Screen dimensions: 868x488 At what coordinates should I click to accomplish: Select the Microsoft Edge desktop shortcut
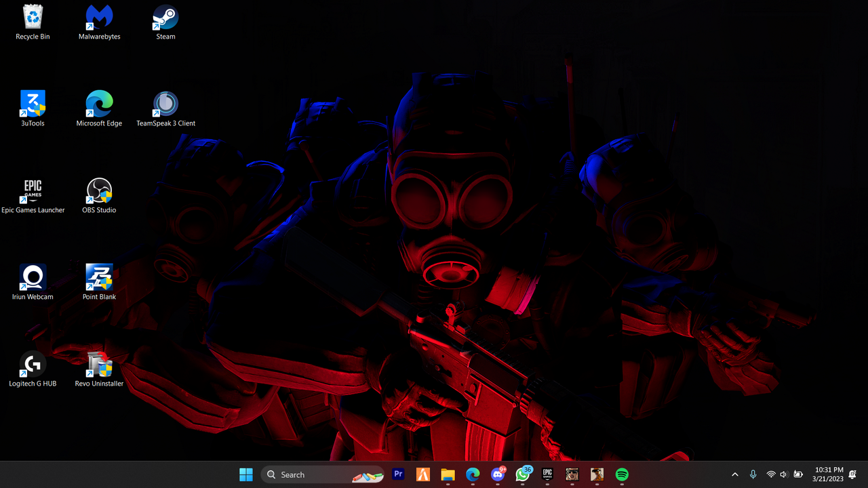tap(99, 108)
